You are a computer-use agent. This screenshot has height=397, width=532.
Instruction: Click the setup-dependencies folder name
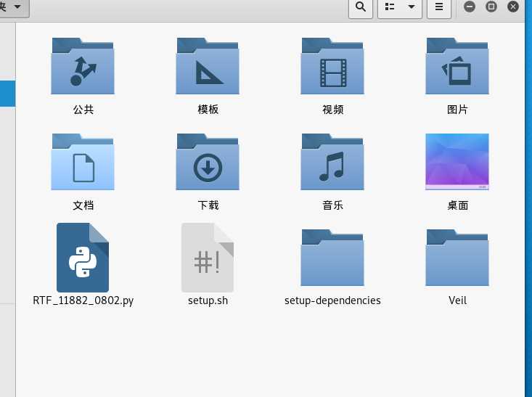332,300
